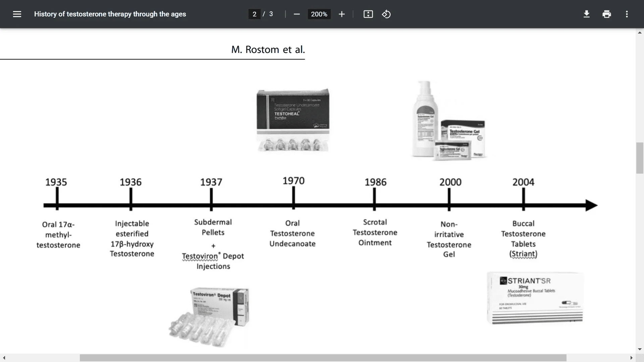
Task: Click the fit to page icon
Action: (368, 14)
